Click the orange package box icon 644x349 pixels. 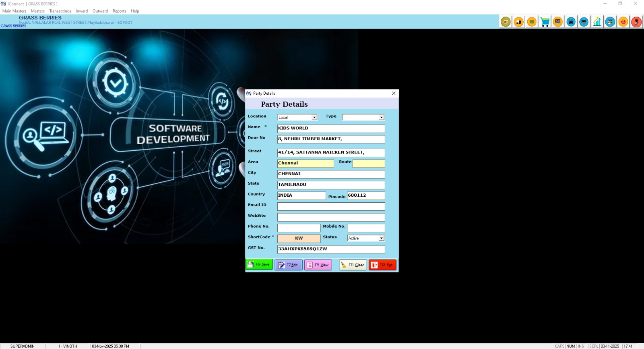[x=532, y=22]
